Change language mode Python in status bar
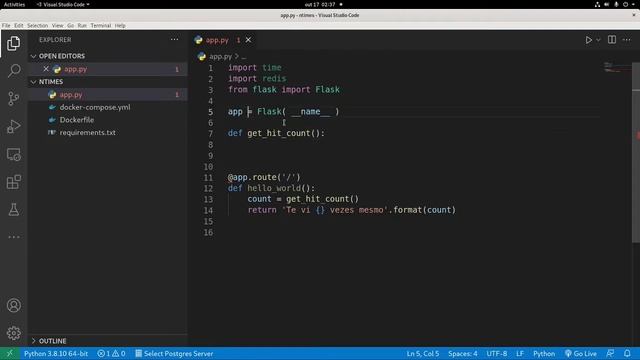The height and width of the screenshot is (360, 640). [544, 353]
